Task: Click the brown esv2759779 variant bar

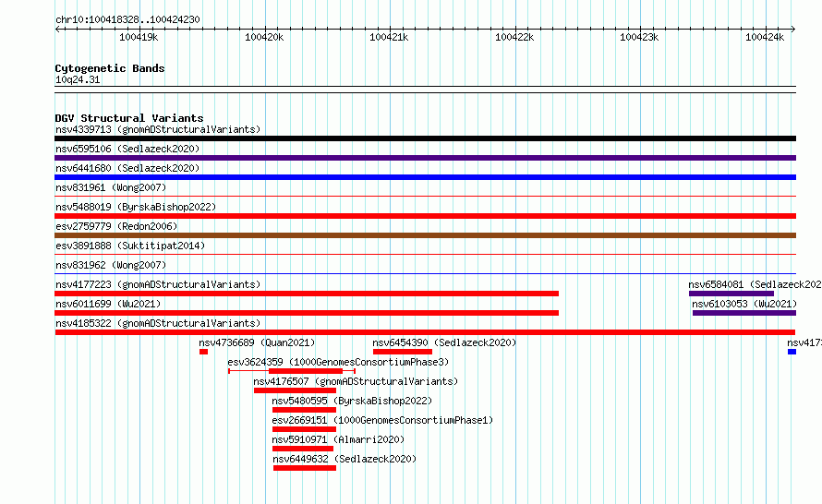Action: pos(425,235)
